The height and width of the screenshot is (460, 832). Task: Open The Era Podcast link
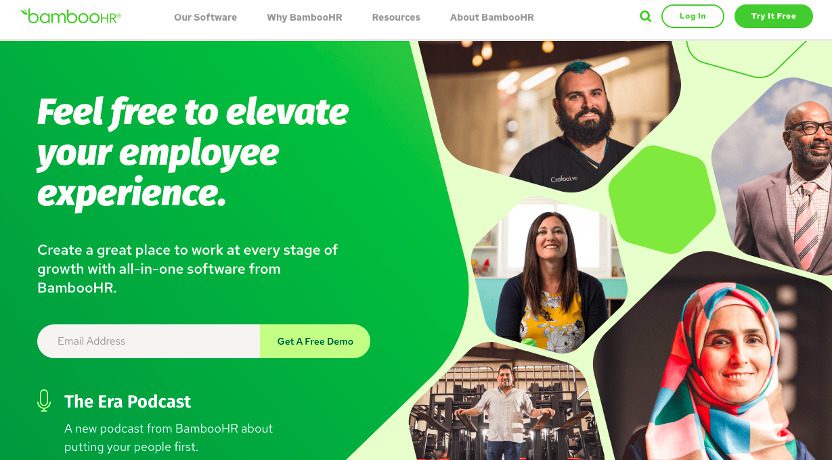pyautogui.click(x=127, y=402)
